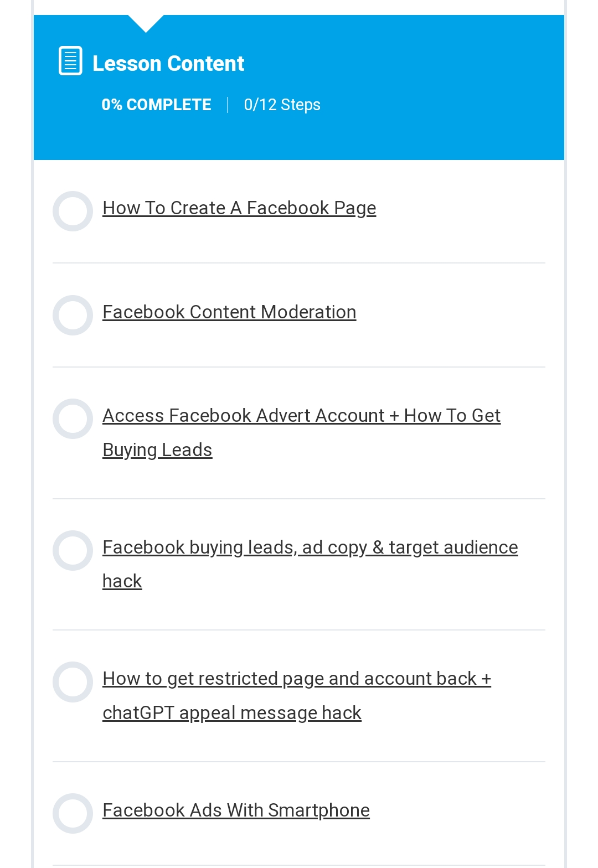Click the chatGPT appeal message hack text

(232, 713)
